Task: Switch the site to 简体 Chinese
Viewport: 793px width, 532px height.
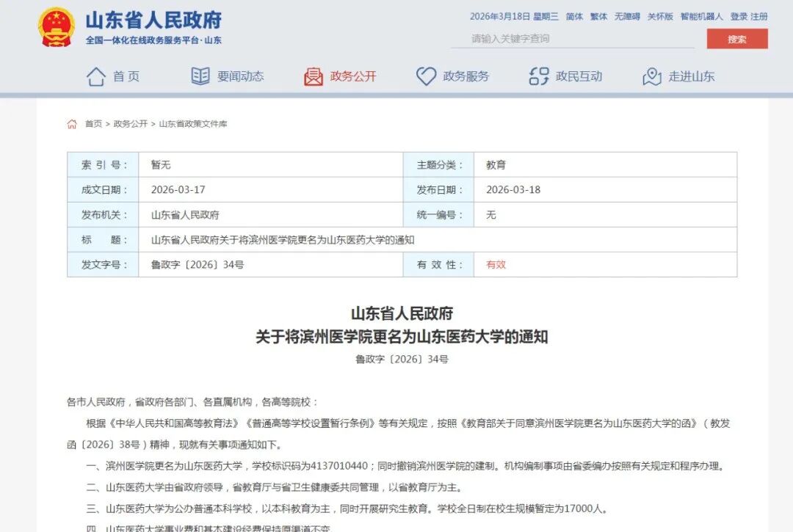Action: pos(574,16)
